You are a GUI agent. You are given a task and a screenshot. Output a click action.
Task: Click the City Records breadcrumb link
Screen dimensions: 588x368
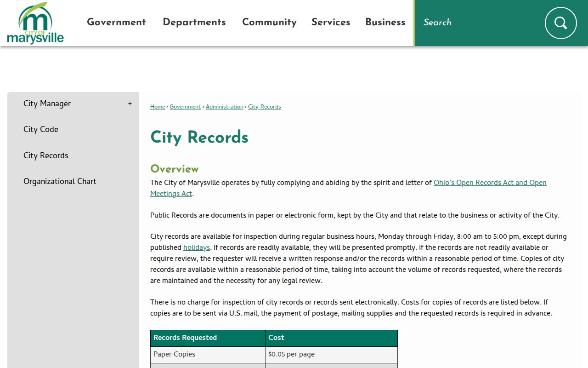[265, 107]
